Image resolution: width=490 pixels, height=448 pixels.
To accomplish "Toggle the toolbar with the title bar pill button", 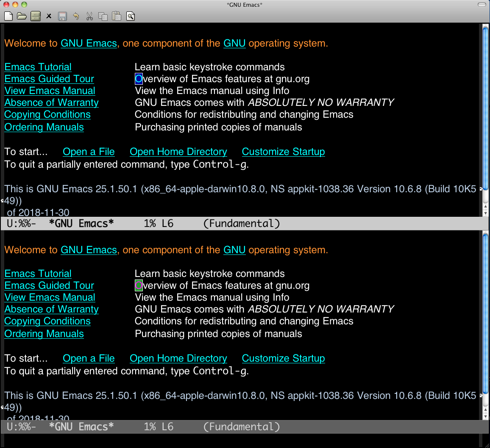I will (482, 4).
